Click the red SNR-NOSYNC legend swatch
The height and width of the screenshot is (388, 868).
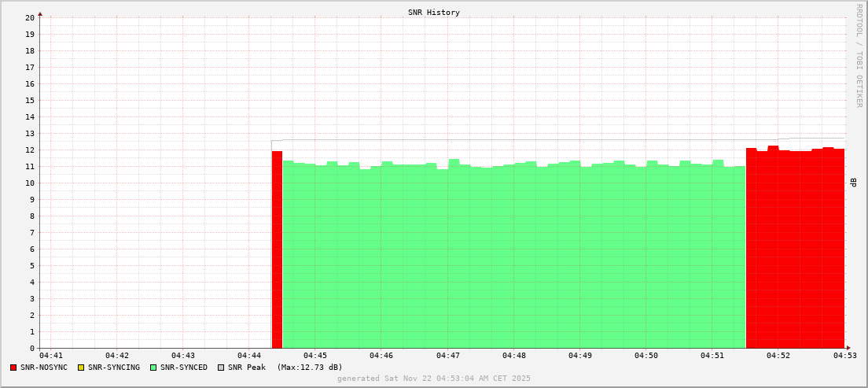click(x=14, y=368)
